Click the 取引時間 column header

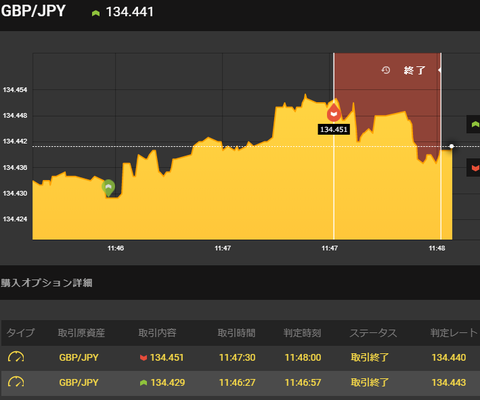point(236,333)
